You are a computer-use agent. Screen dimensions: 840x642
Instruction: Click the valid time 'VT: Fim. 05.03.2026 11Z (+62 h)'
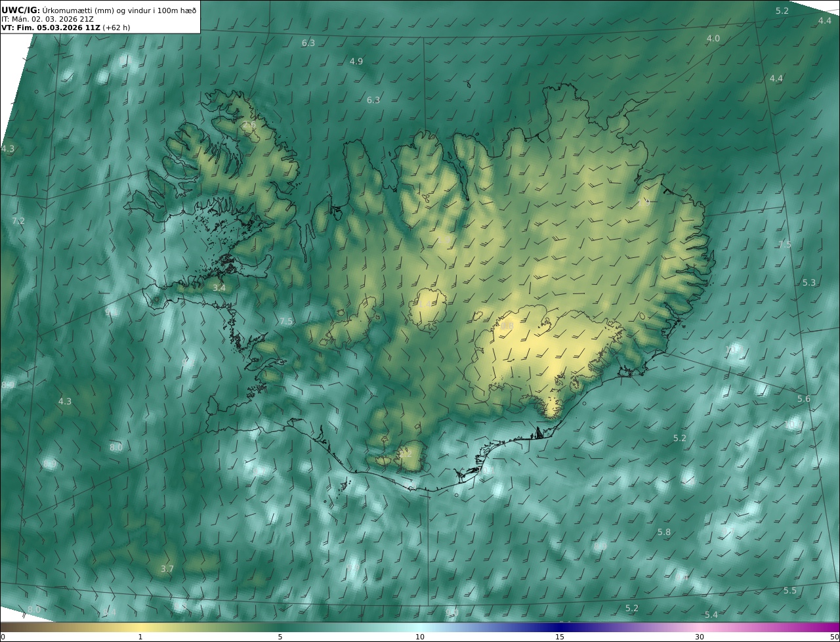pos(66,28)
